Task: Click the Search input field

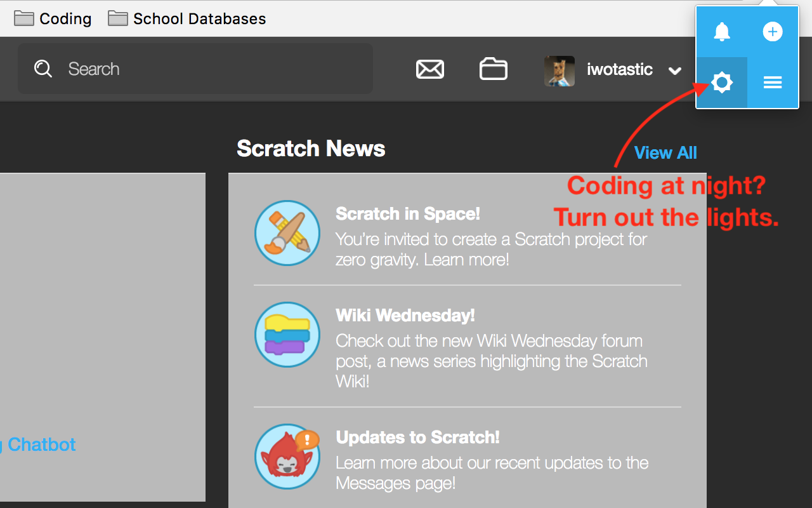Action: pos(195,69)
